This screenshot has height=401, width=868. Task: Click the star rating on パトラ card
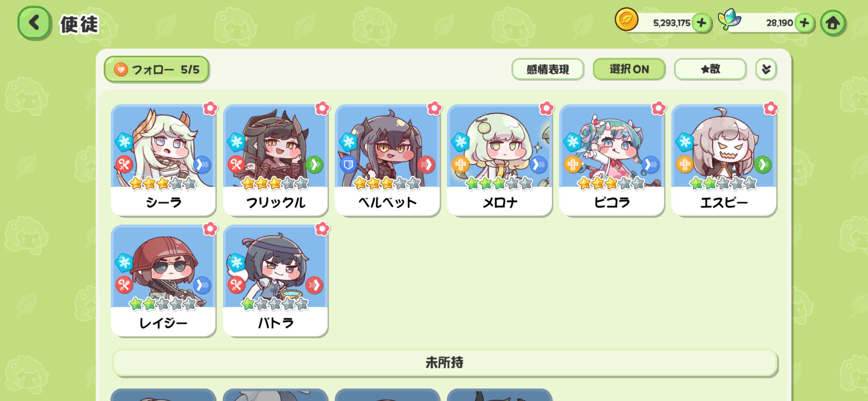[x=275, y=304]
